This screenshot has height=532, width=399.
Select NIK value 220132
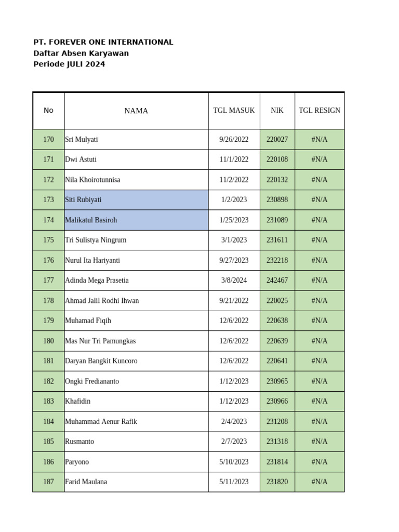pos(277,180)
